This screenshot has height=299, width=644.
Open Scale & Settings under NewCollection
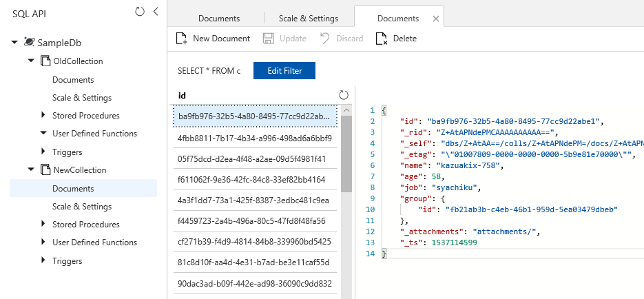click(81, 206)
